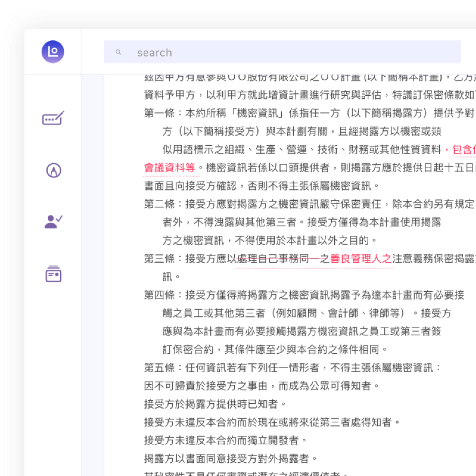Viewport: 476px width, 476px height.
Task: Click the 第二條 clause heading
Action: click(x=159, y=204)
